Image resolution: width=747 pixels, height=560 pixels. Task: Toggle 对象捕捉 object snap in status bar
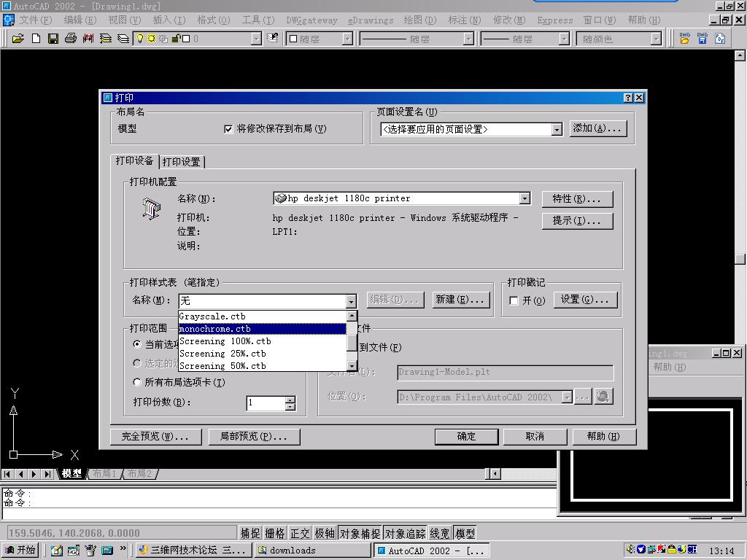click(360, 533)
